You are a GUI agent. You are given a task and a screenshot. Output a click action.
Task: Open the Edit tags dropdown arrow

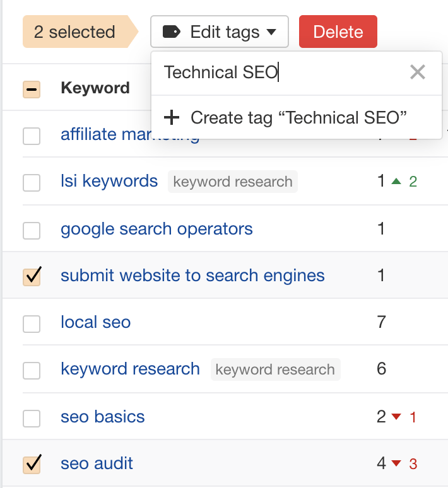pyautogui.click(x=271, y=32)
